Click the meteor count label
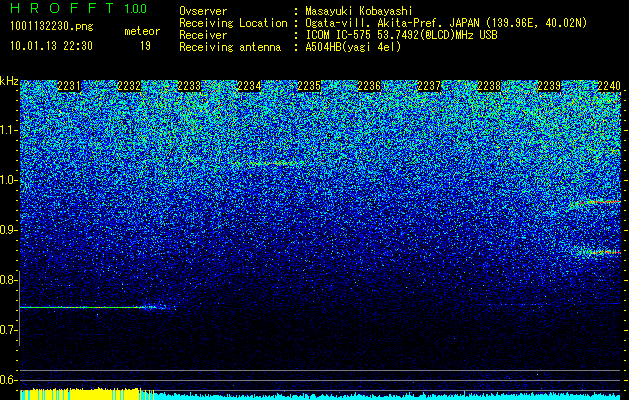Screen dimensions: 629x400 [142, 31]
